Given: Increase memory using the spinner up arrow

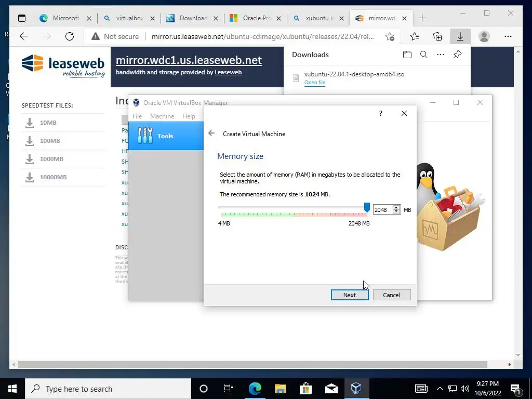Looking at the screenshot, I should pyautogui.click(x=396, y=207).
